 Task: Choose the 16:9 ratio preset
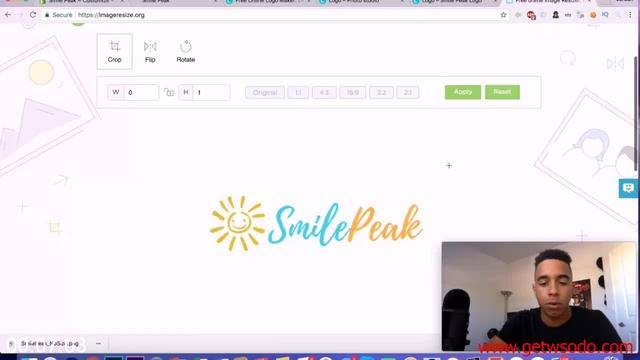pos(353,92)
